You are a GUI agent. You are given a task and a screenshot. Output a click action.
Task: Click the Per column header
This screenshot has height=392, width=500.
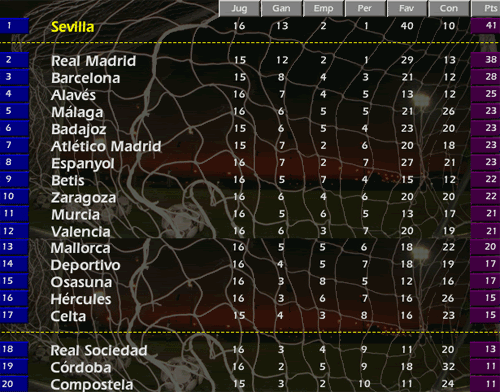365,8
